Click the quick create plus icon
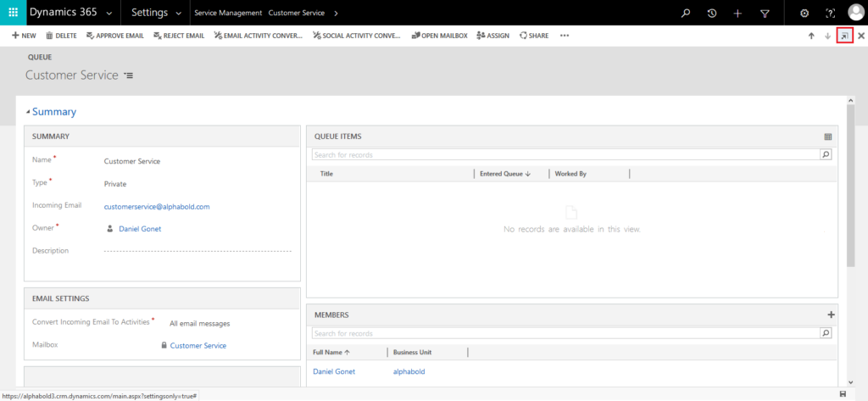The image size is (868, 401). (x=738, y=14)
